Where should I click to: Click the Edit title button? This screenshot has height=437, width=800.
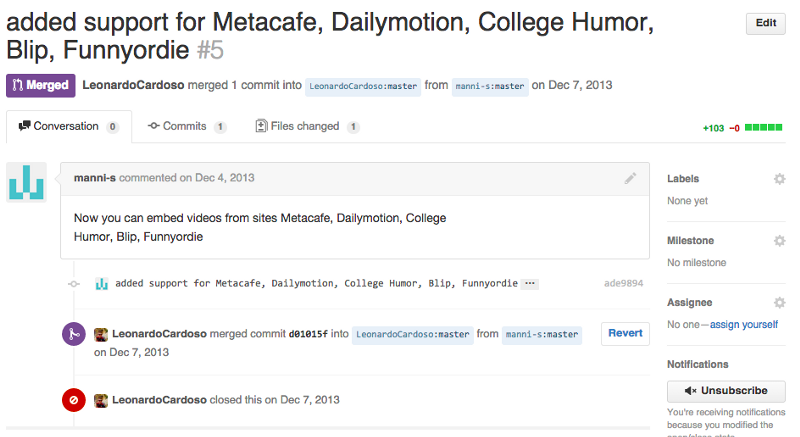[765, 23]
